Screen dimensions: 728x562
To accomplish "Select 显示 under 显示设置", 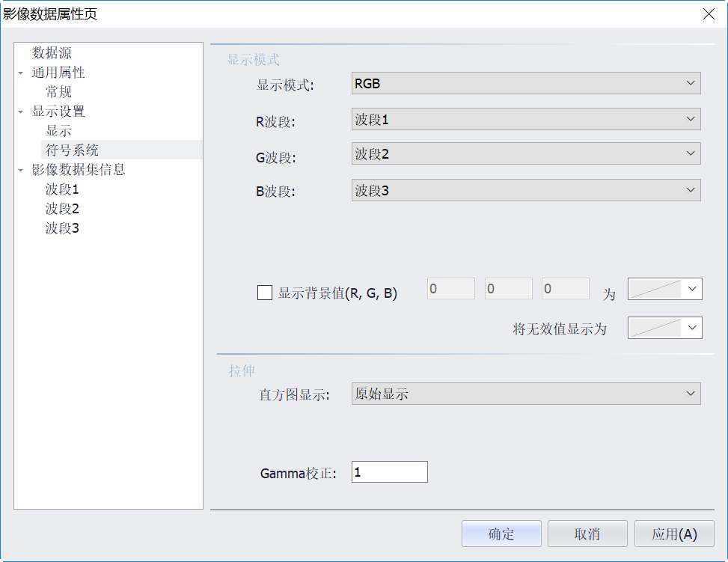I will pos(58,131).
